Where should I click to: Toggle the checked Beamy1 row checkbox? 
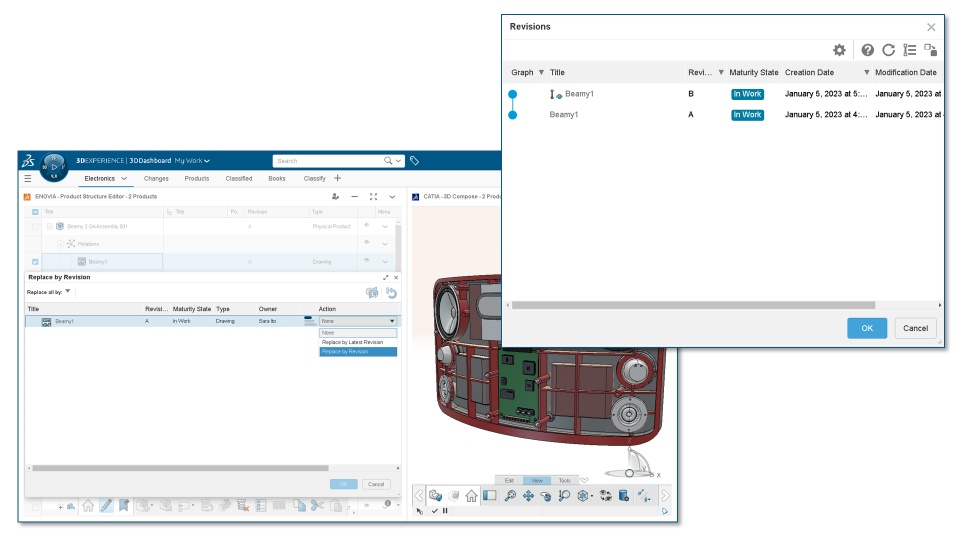point(35,262)
